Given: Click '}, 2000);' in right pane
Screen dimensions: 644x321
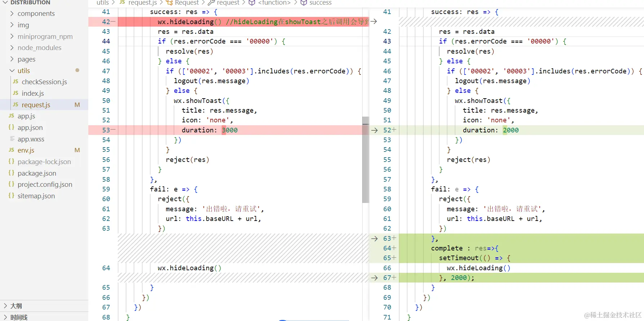Looking at the screenshot, I should (x=457, y=277).
